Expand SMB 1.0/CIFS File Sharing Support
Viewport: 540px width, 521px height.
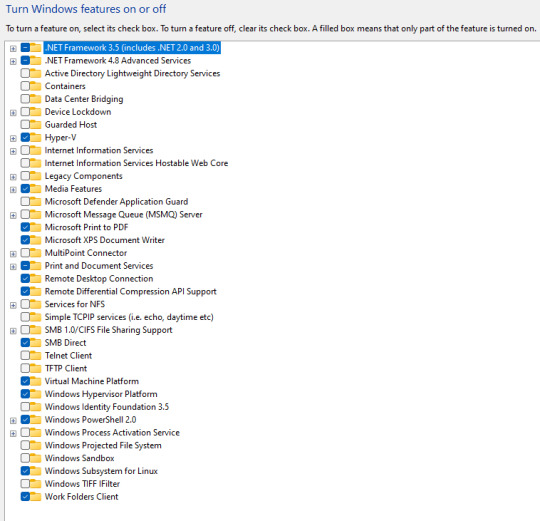point(13,331)
